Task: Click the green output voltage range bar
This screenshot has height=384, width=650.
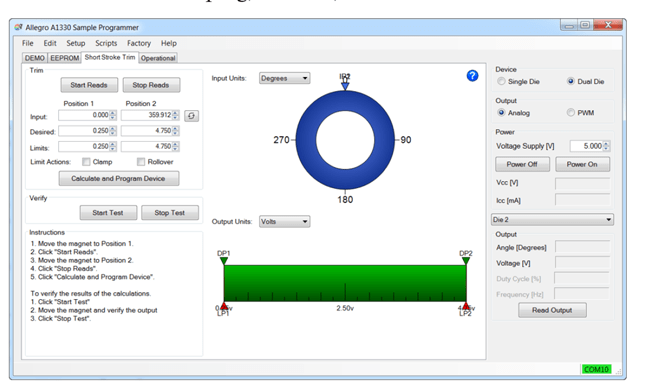Action: pyautogui.click(x=345, y=283)
